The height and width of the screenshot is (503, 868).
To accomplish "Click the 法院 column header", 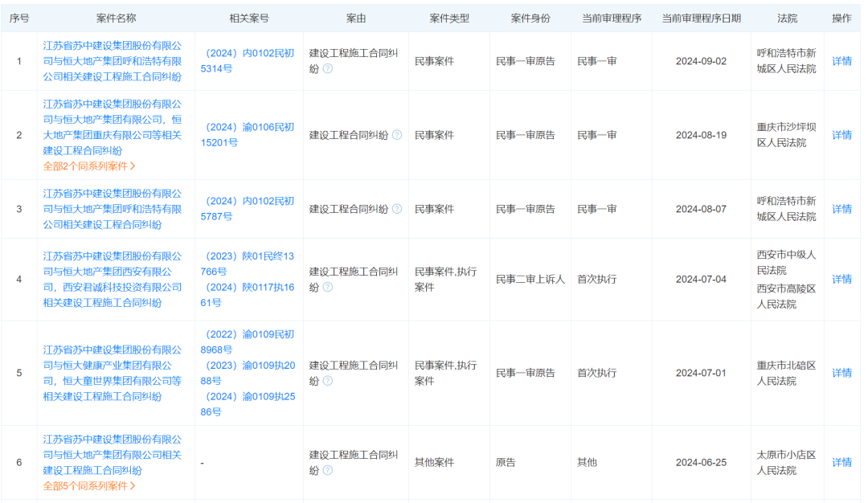I will (788, 16).
